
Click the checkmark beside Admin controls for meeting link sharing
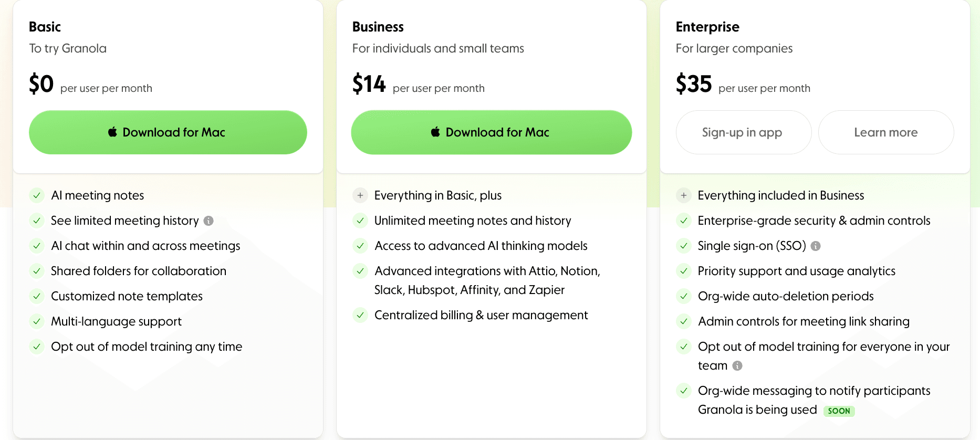tap(683, 321)
